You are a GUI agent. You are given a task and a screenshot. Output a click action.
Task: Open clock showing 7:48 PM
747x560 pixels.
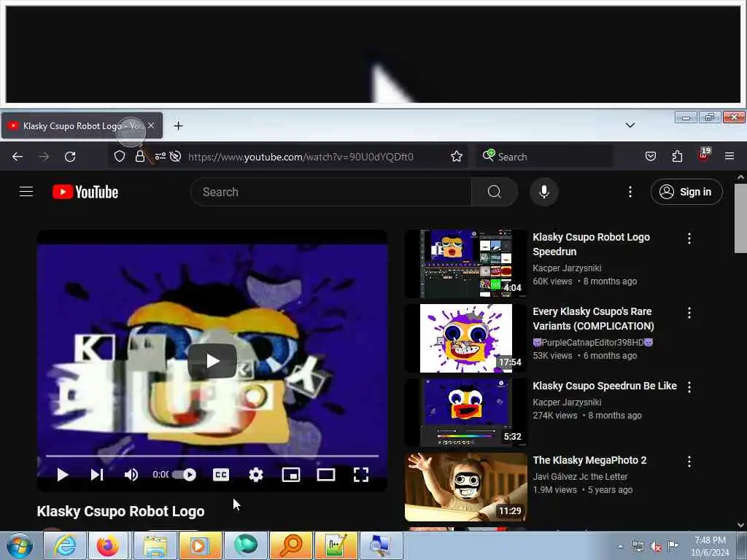(710, 546)
